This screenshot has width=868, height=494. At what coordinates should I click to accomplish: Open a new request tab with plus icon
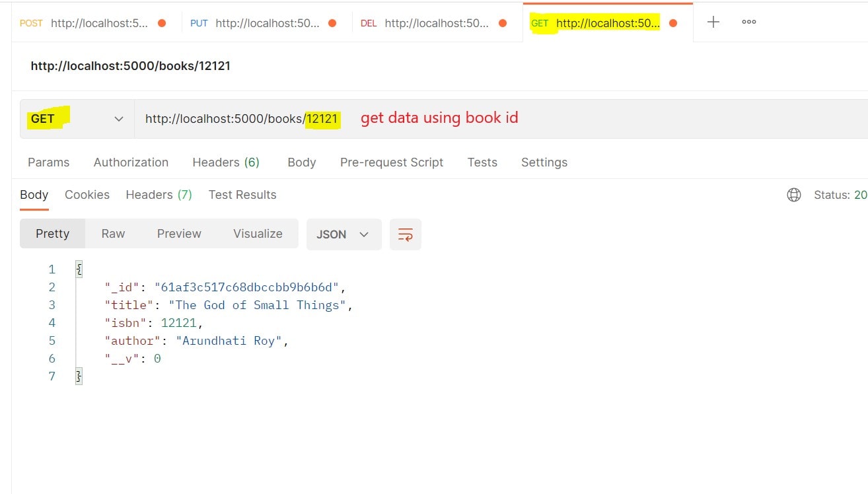pos(713,22)
